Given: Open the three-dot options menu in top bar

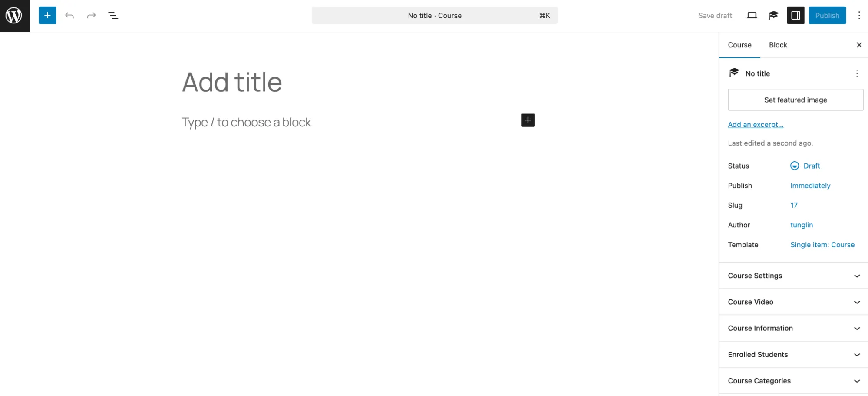Looking at the screenshot, I should [859, 16].
